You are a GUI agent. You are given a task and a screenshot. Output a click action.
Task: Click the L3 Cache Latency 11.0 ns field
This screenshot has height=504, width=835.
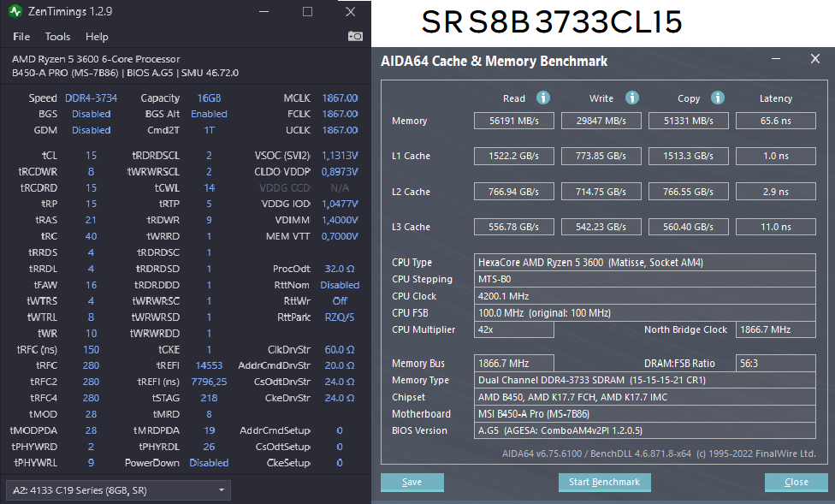pyautogui.click(x=776, y=227)
